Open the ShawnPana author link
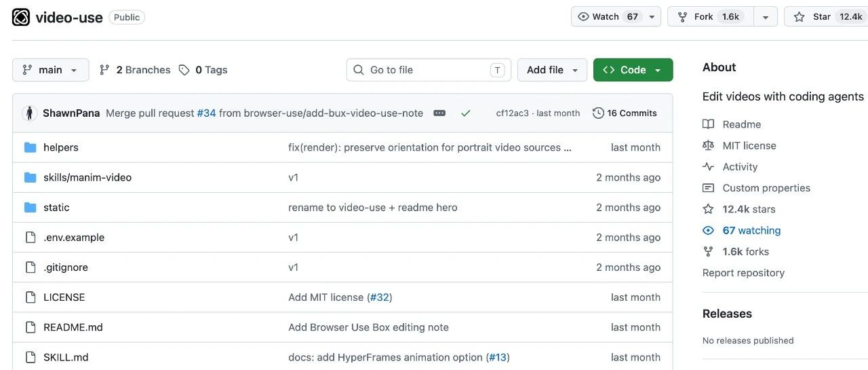The height and width of the screenshot is (370, 868). click(71, 113)
